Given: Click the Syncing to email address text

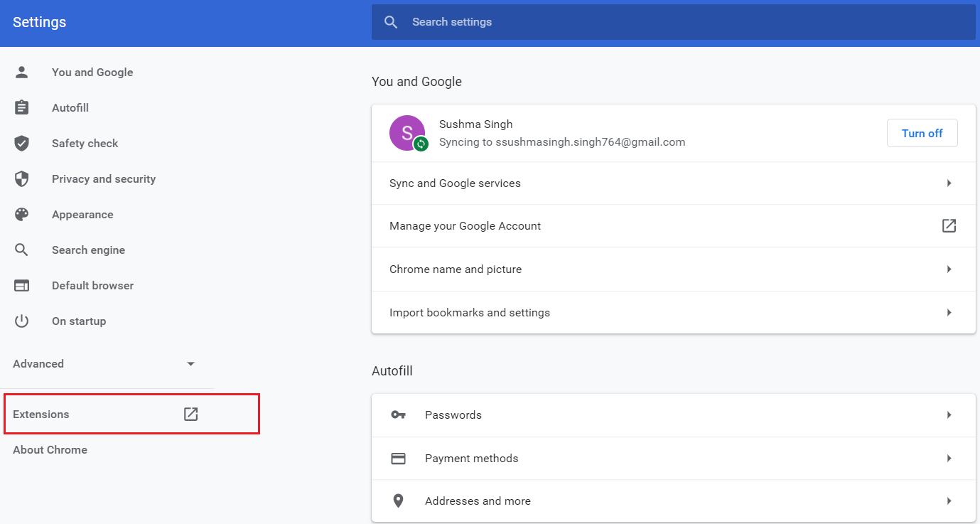Looking at the screenshot, I should pyautogui.click(x=562, y=141).
